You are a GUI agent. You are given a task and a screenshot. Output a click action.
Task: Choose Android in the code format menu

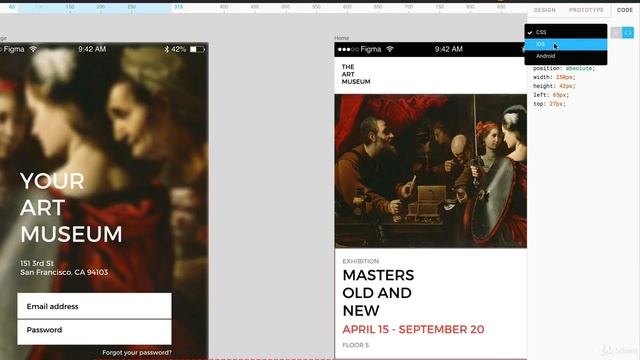point(566,56)
